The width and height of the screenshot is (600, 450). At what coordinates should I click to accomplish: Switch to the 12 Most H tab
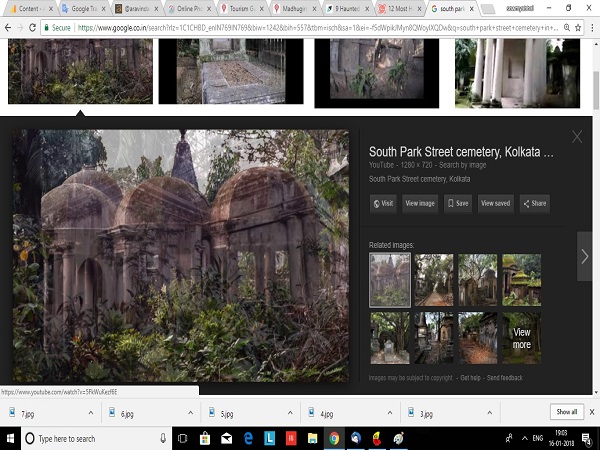click(400, 8)
